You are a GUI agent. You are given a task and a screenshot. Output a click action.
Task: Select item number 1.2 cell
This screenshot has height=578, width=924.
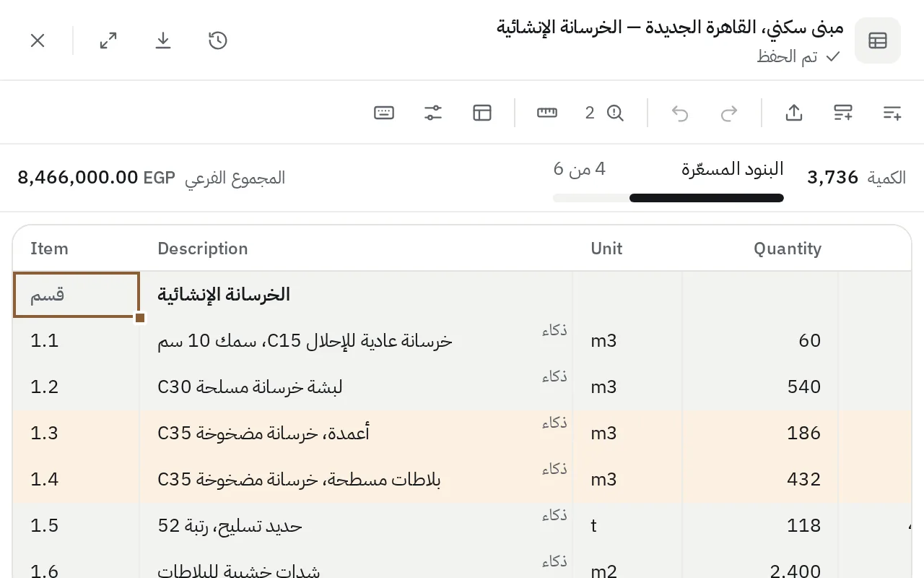click(77, 387)
